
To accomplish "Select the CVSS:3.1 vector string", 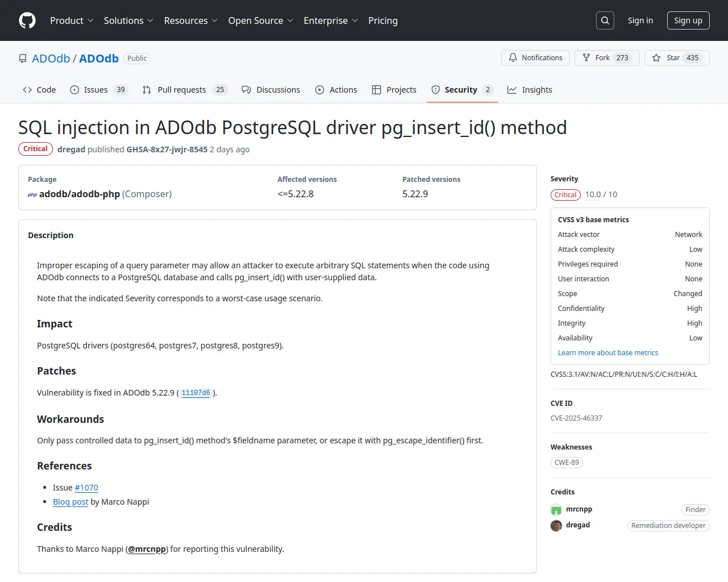I will pyautogui.click(x=624, y=375).
